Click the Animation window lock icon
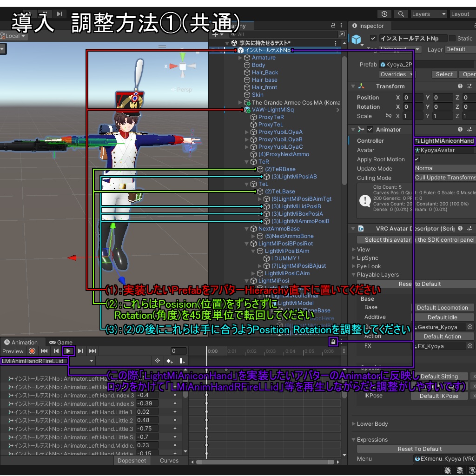Viewport: 476px width, 476px height. [333, 342]
